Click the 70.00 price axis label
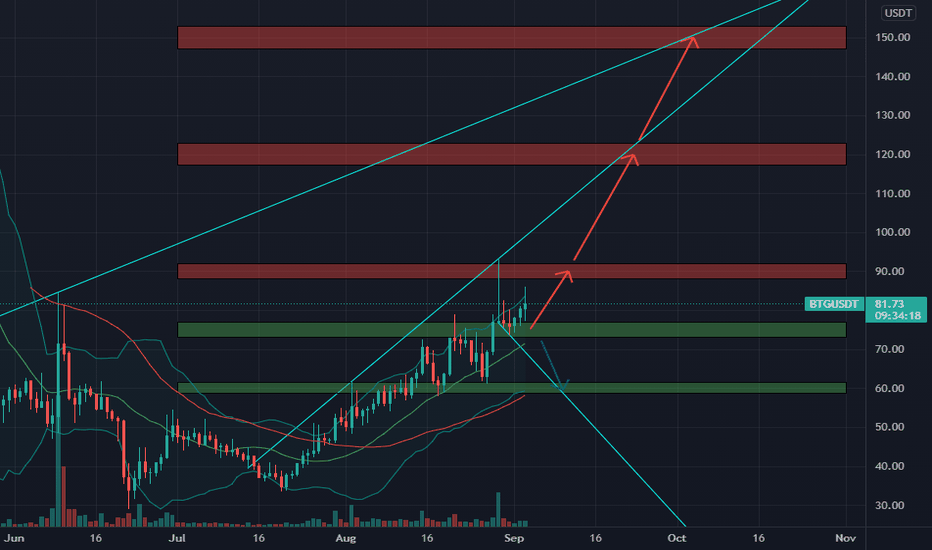The image size is (932, 550). pos(890,349)
